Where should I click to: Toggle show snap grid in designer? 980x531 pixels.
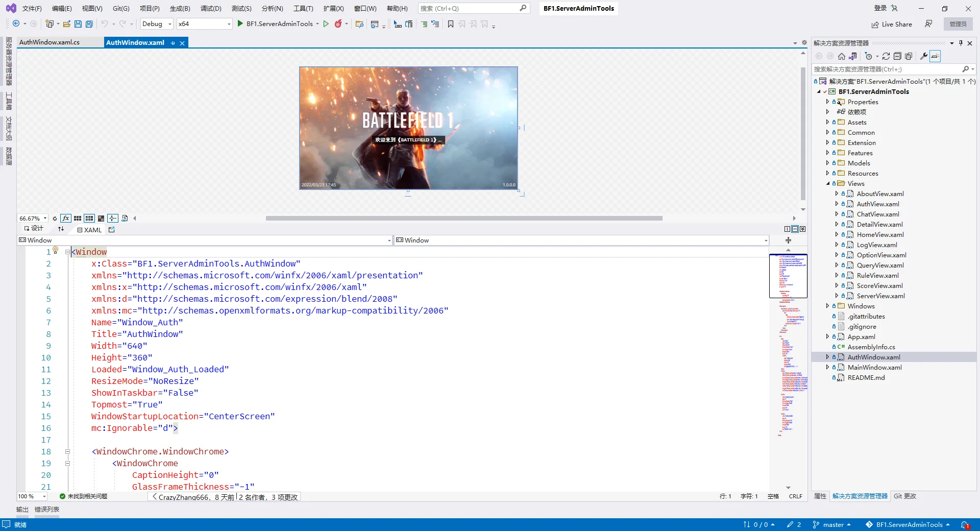77,219
